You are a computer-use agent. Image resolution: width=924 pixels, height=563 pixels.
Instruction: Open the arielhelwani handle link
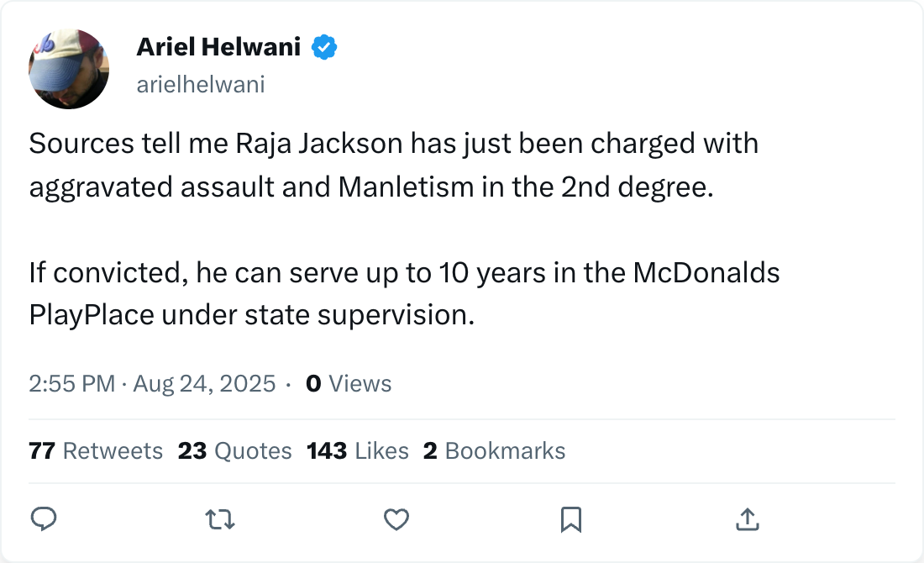pyautogui.click(x=201, y=84)
